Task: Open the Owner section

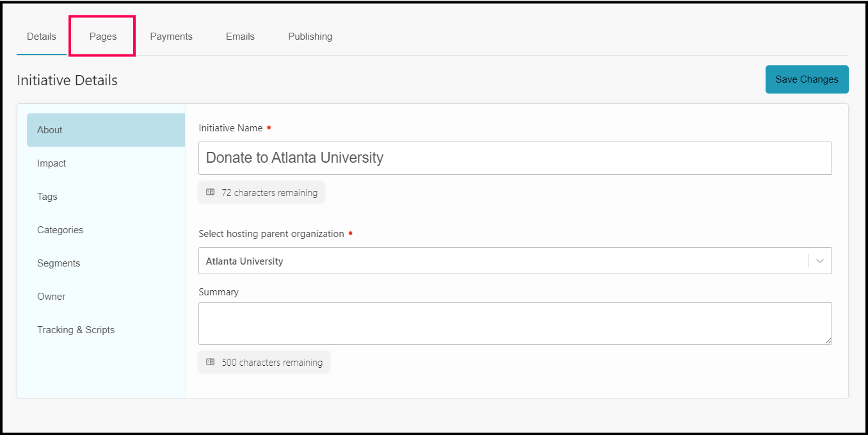Action: 51,297
